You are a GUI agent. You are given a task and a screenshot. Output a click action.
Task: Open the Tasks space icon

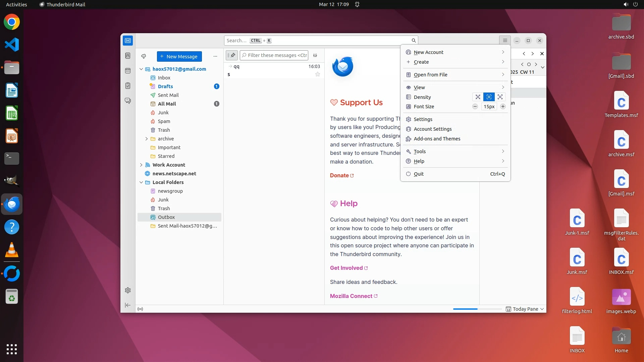[x=128, y=86]
